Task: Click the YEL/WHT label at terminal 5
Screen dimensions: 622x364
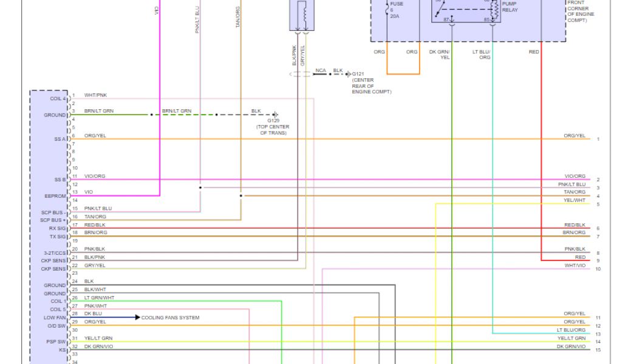Action: [x=575, y=200]
